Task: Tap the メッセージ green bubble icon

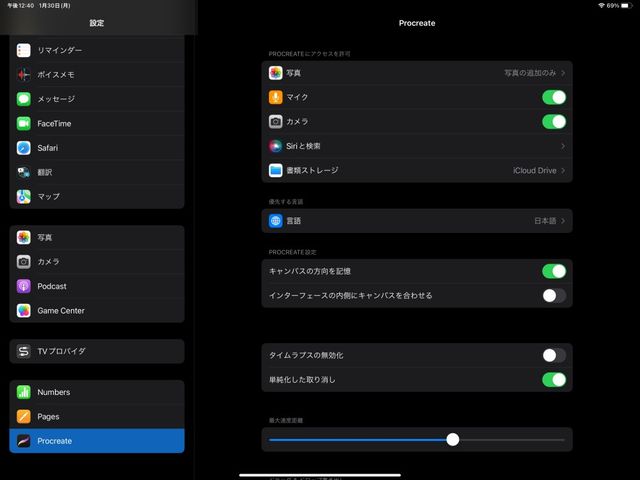Action: pyautogui.click(x=24, y=99)
